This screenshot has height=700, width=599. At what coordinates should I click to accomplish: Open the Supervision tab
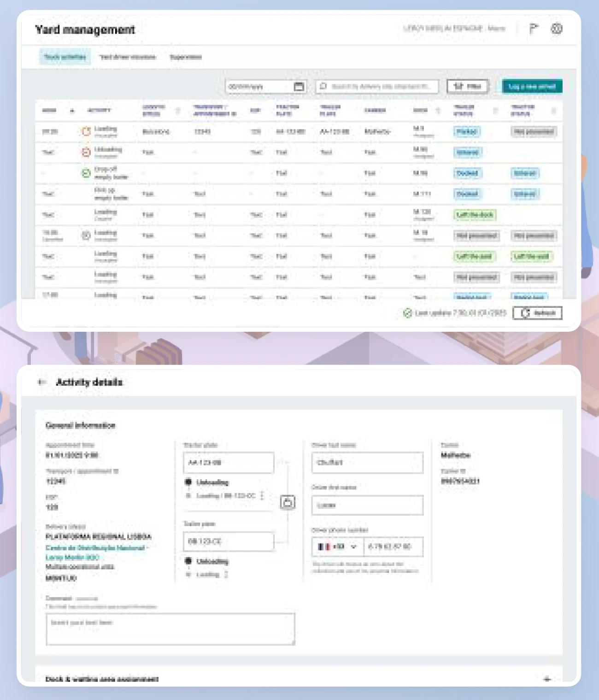(x=186, y=57)
